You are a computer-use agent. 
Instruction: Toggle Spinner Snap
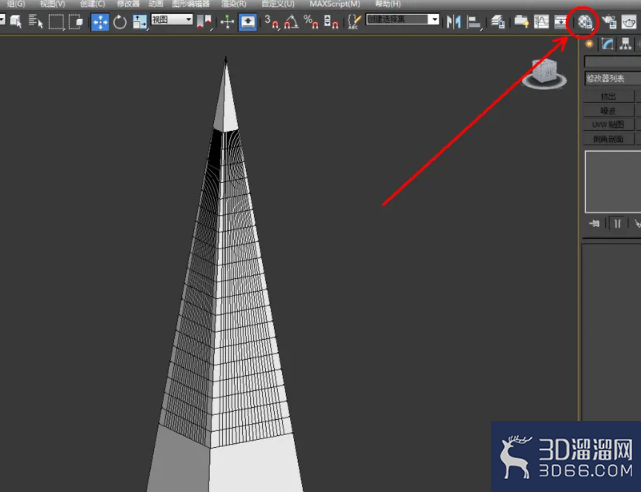[x=331, y=22]
